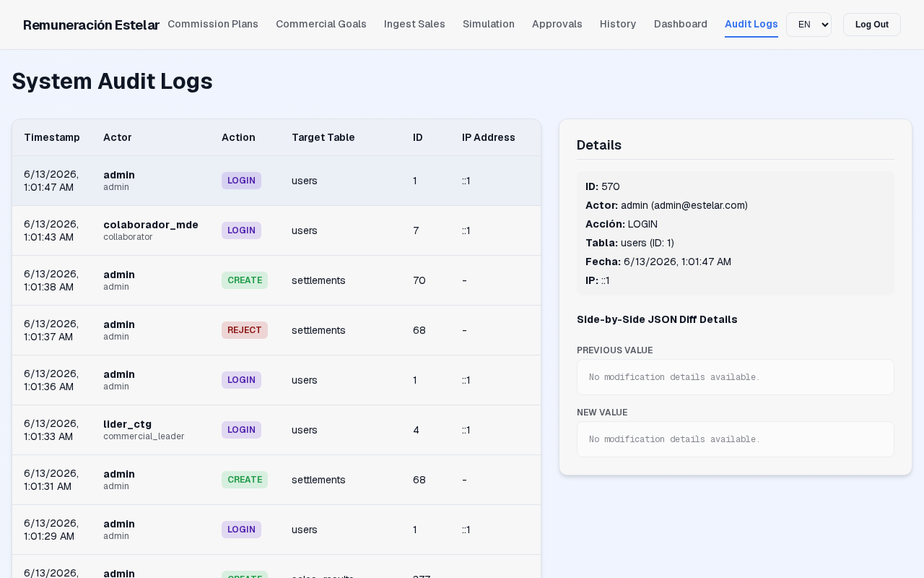
Task: Select the colaborador_mde LOGIN log row
Action: tap(276, 230)
